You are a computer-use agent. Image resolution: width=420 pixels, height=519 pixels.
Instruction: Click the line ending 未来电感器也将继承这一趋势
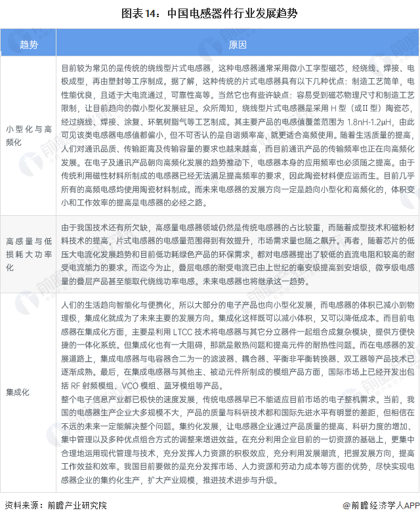click(186, 281)
